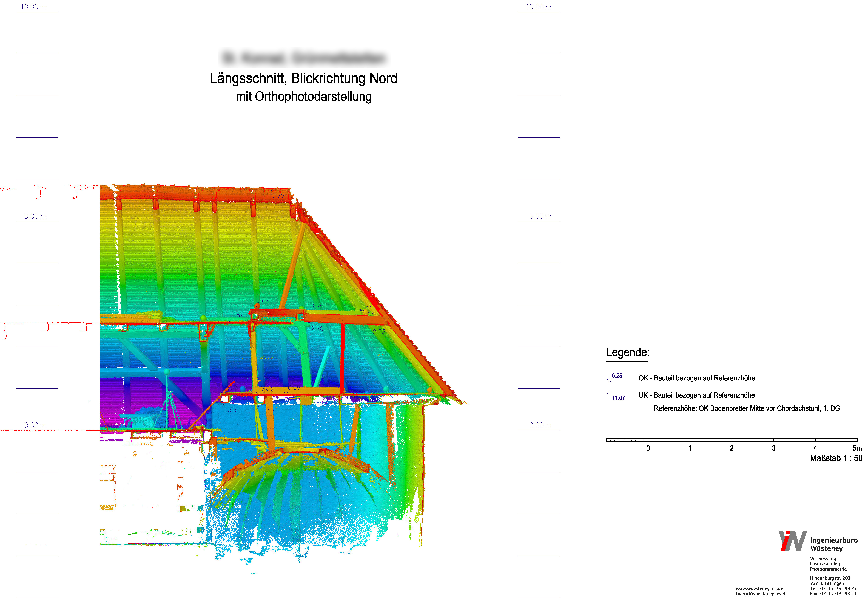
Task: Click the left 10.00 m axis label
Action: click(33, 7)
